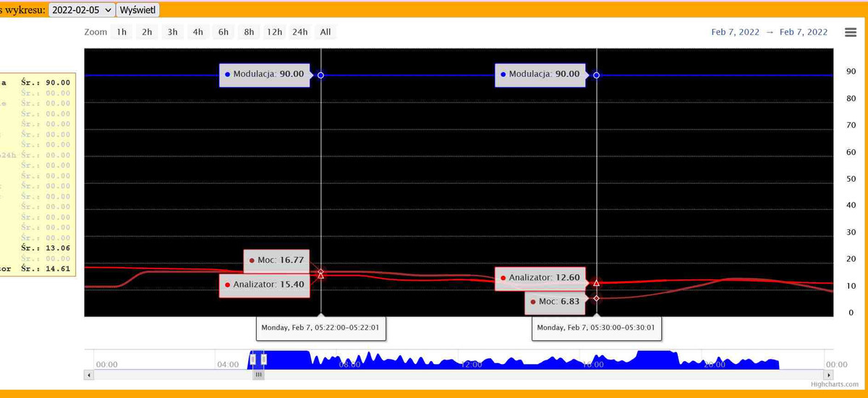Viewport: 868px width, 398px height.
Task: Open the 2022-02-05 date dropdown
Action: coord(82,10)
